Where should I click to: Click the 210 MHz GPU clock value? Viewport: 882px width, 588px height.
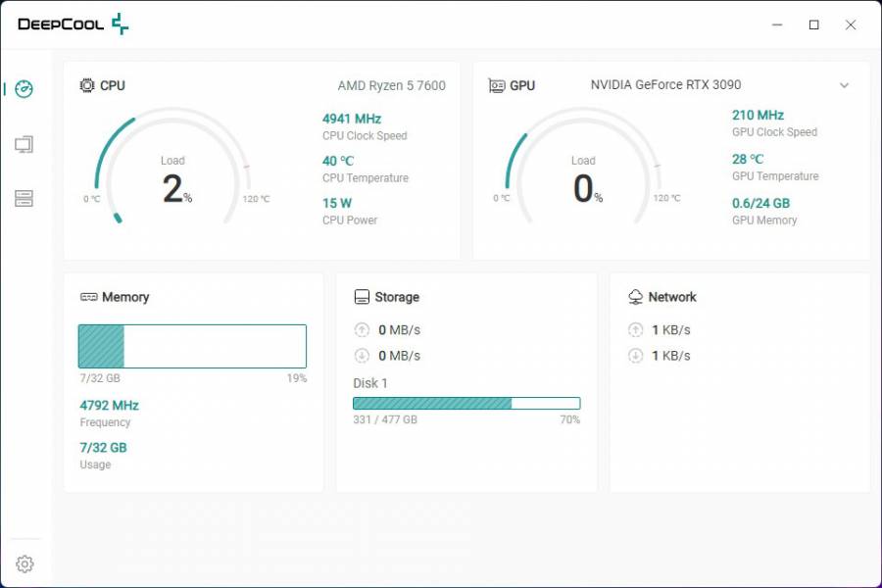click(758, 116)
